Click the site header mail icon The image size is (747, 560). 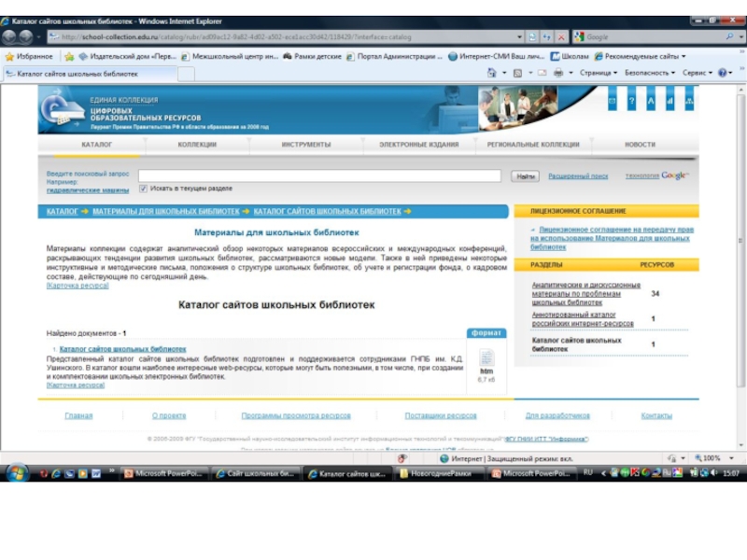tap(613, 99)
